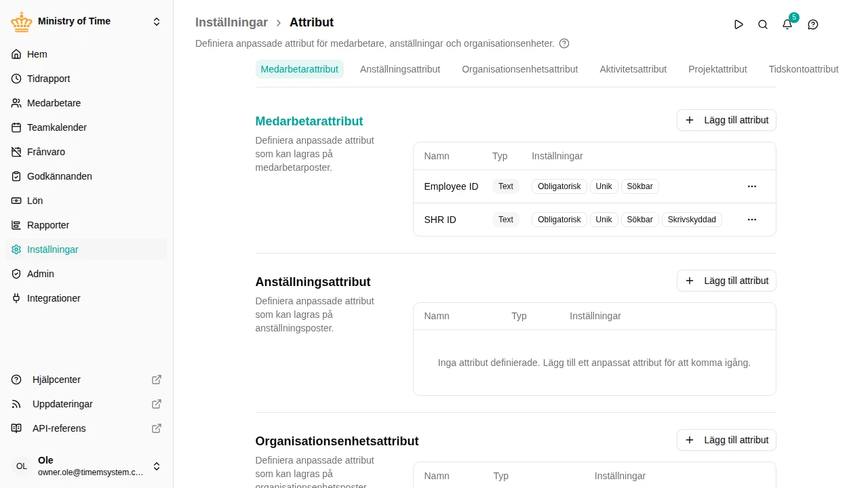Select the Medarbetarattribut tab
The width and height of the screenshot is (868, 488).
(x=300, y=69)
